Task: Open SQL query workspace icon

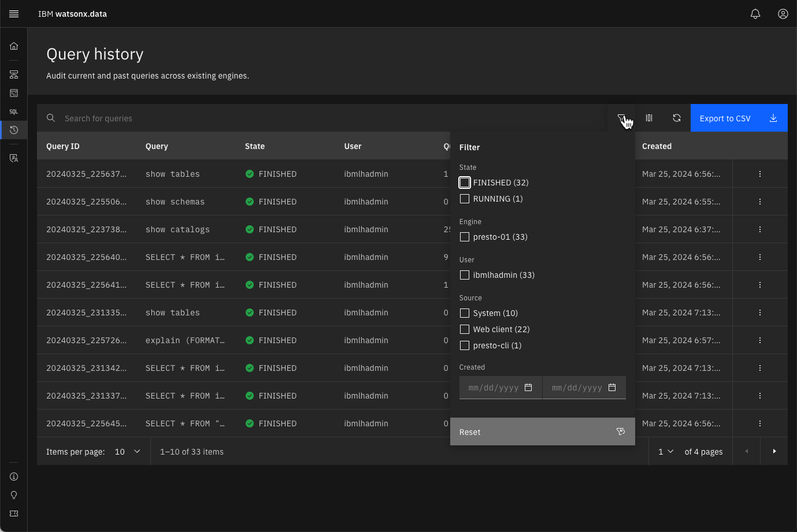Action: [x=14, y=111]
